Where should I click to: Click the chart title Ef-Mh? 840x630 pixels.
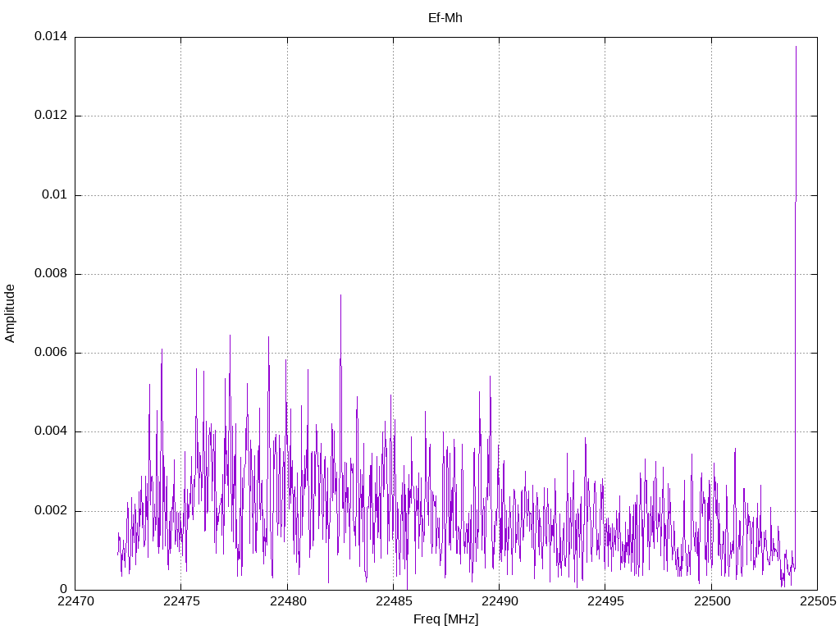click(x=445, y=17)
